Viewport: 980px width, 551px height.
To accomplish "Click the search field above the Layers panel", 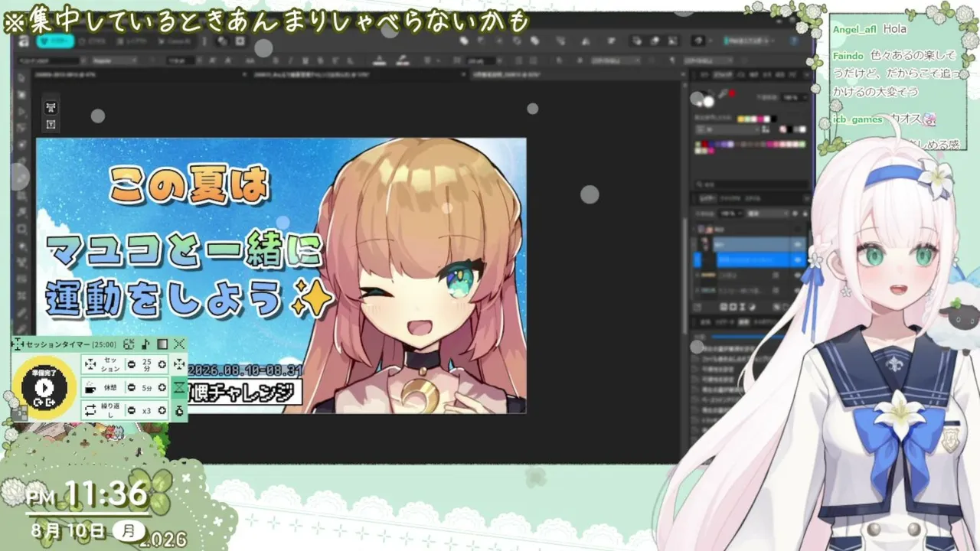I will click(751, 184).
